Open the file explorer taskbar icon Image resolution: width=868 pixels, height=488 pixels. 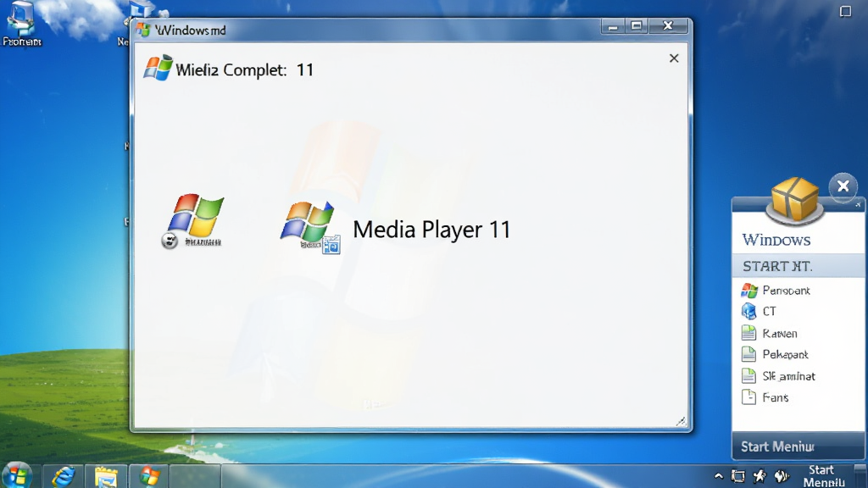coord(106,476)
